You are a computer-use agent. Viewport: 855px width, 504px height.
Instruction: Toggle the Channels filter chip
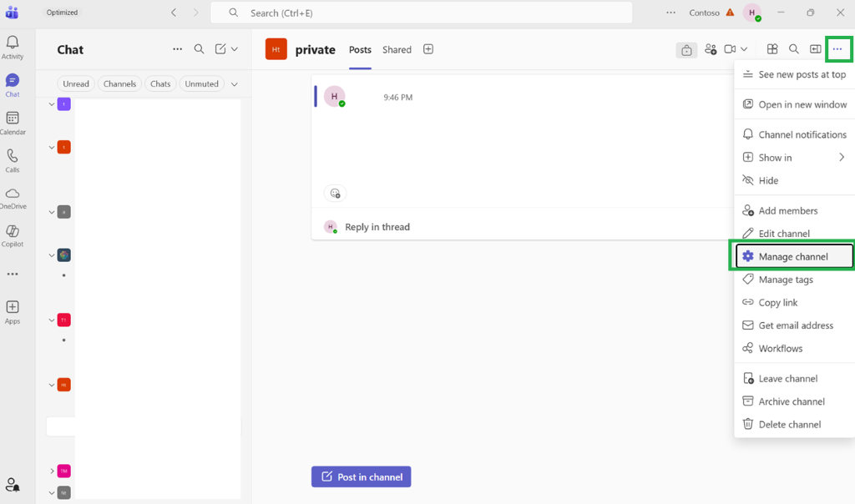(x=120, y=84)
